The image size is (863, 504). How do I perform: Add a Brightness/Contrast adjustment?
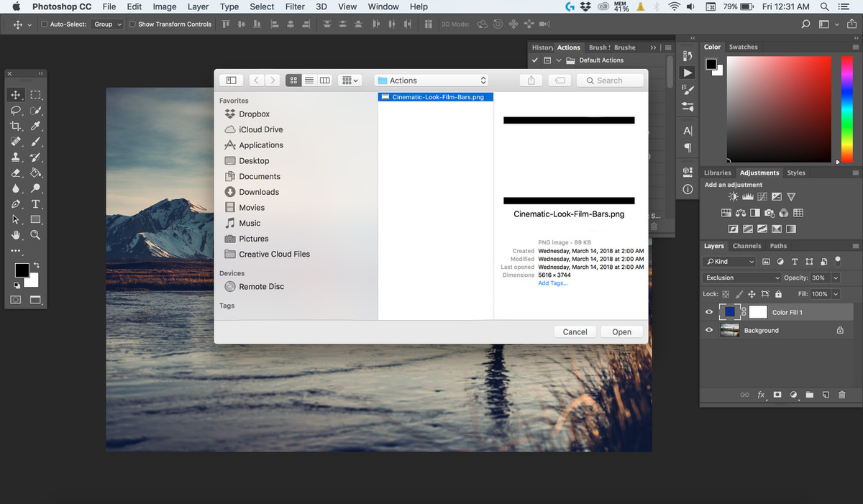(x=732, y=196)
